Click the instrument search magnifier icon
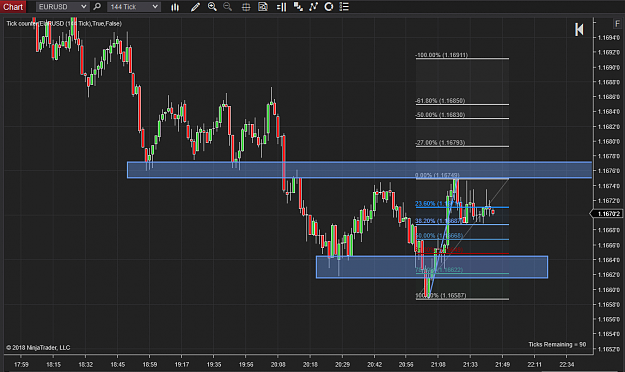Image resolution: width=625 pixels, height=372 pixels. tap(97, 7)
